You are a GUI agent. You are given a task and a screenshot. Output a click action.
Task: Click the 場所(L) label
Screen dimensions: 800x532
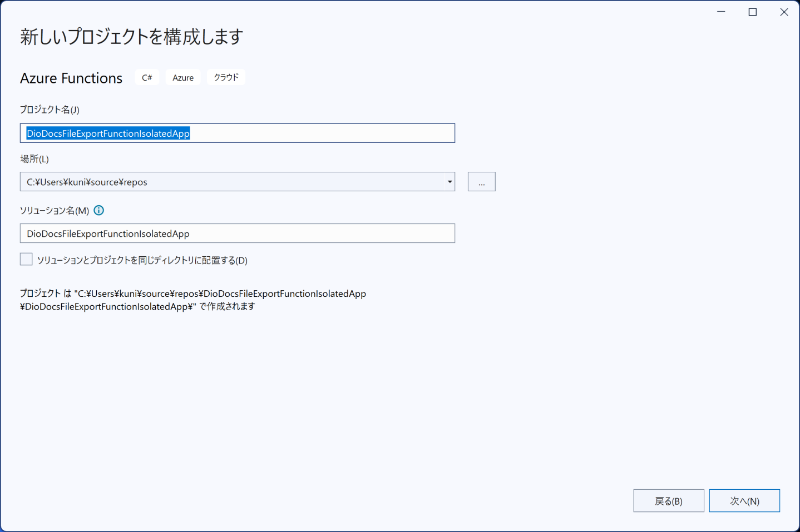[x=34, y=159]
